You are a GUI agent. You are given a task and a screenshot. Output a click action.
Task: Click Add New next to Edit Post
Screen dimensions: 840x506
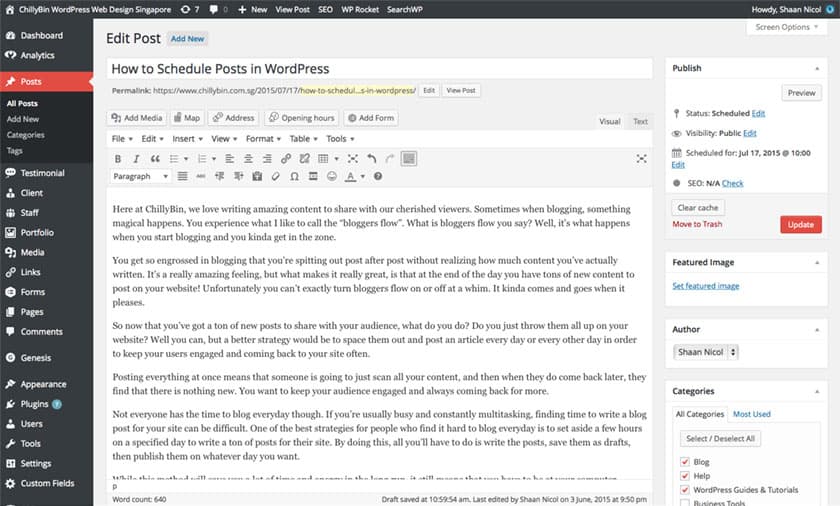click(188, 39)
